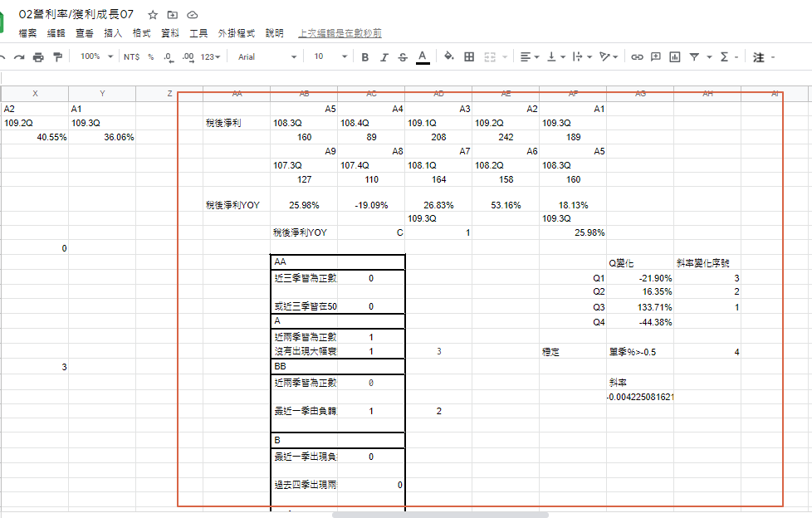Select cell containing 25.98% under column AB
The height and width of the screenshot is (518, 812).
(304, 205)
